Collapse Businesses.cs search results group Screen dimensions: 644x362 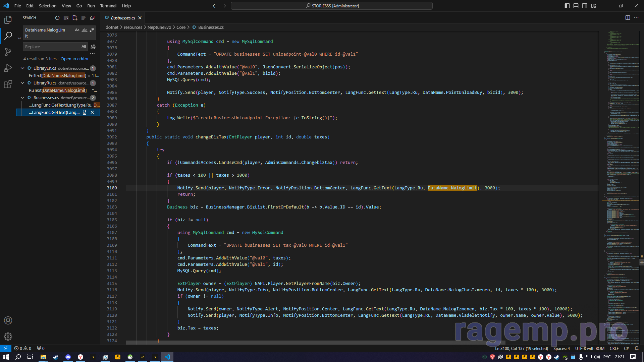[x=22, y=98]
